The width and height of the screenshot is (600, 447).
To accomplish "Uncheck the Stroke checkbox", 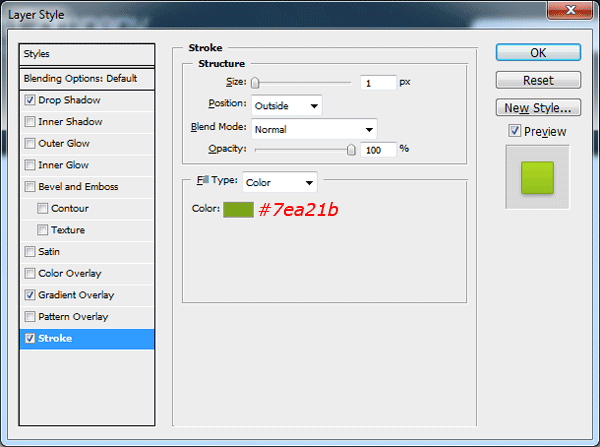I will click(x=30, y=338).
